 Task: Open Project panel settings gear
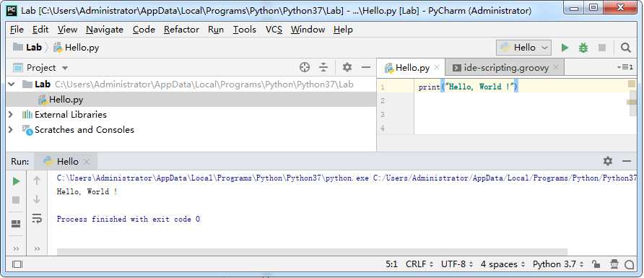point(347,67)
